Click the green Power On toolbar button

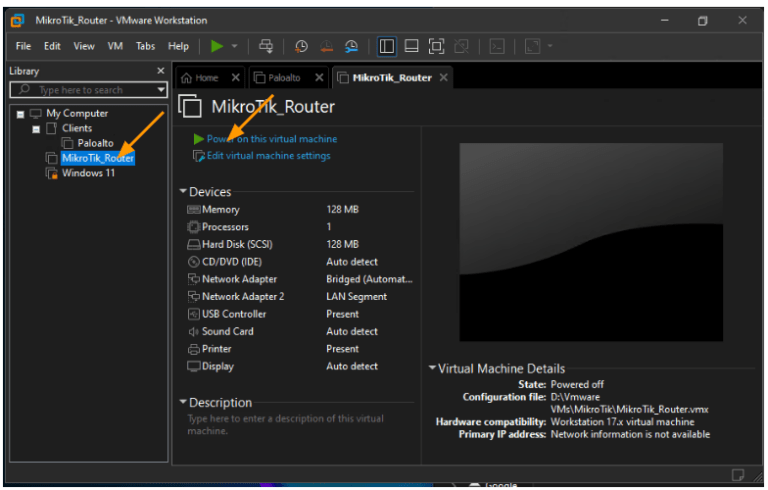pos(216,46)
